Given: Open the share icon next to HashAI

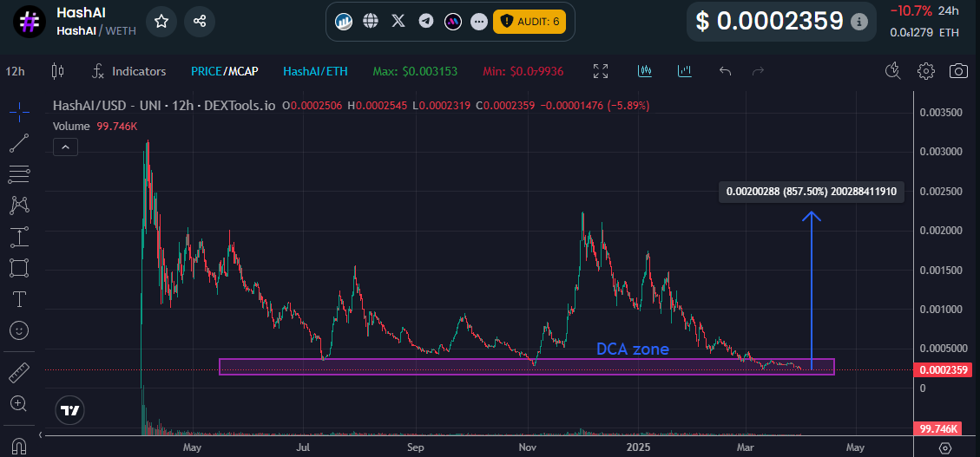Looking at the screenshot, I should click(x=200, y=22).
